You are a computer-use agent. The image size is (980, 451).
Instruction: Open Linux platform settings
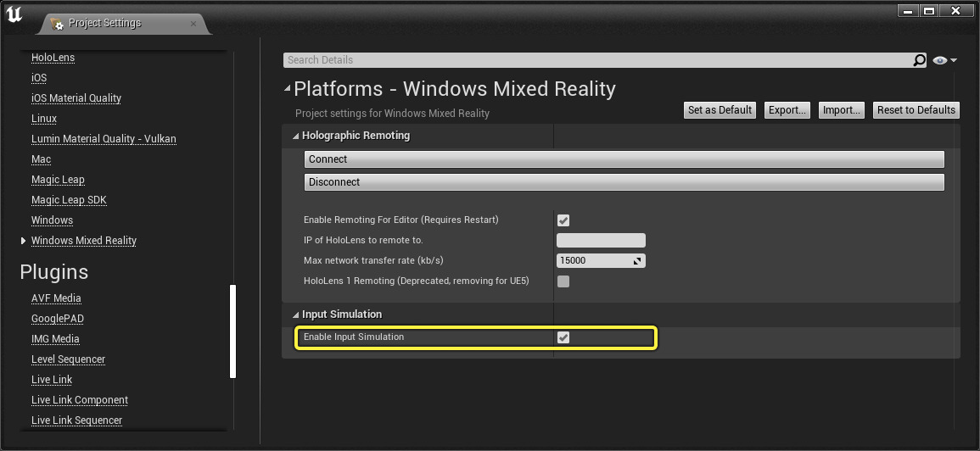click(44, 119)
